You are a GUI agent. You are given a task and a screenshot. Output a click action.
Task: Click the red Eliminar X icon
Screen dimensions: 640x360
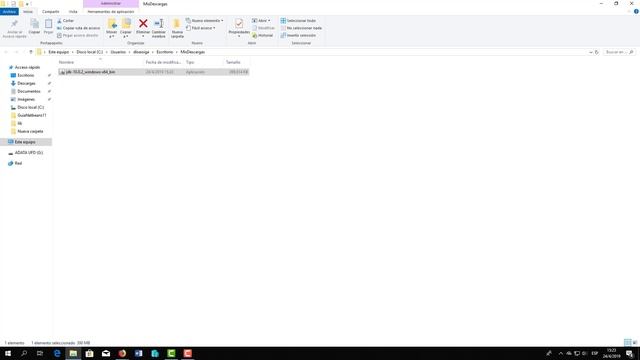[x=143, y=23]
